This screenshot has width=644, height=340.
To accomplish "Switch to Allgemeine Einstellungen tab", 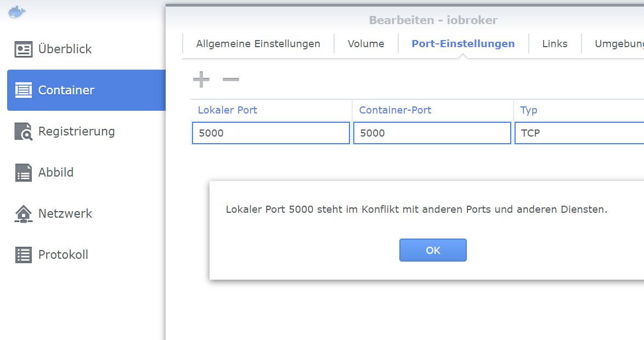I will [x=258, y=43].
